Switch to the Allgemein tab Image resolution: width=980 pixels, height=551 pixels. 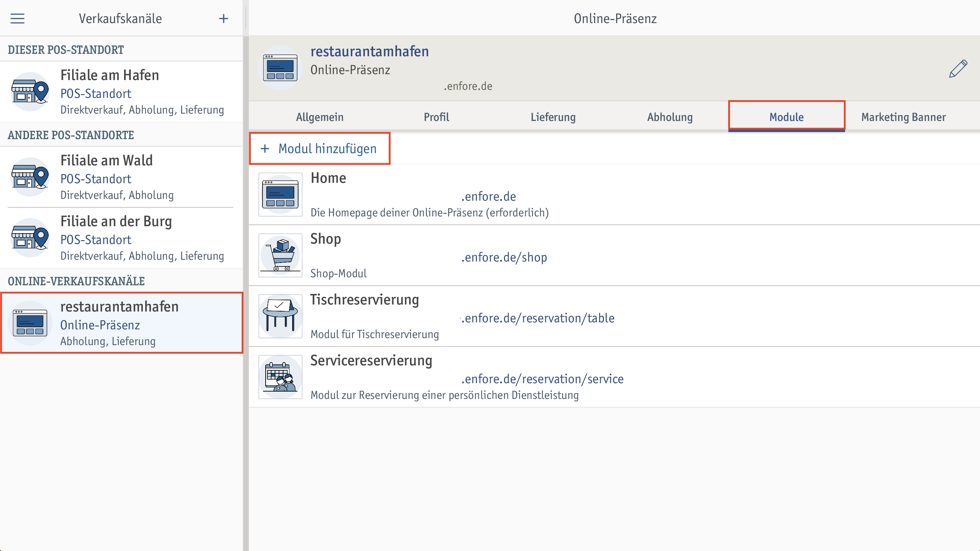(x=319, y=117)
